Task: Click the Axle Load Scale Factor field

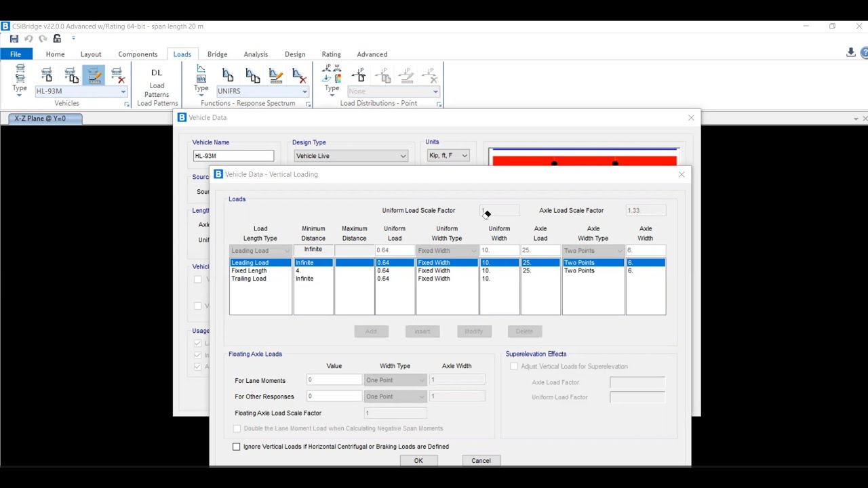Action: [x=646, y=211]
